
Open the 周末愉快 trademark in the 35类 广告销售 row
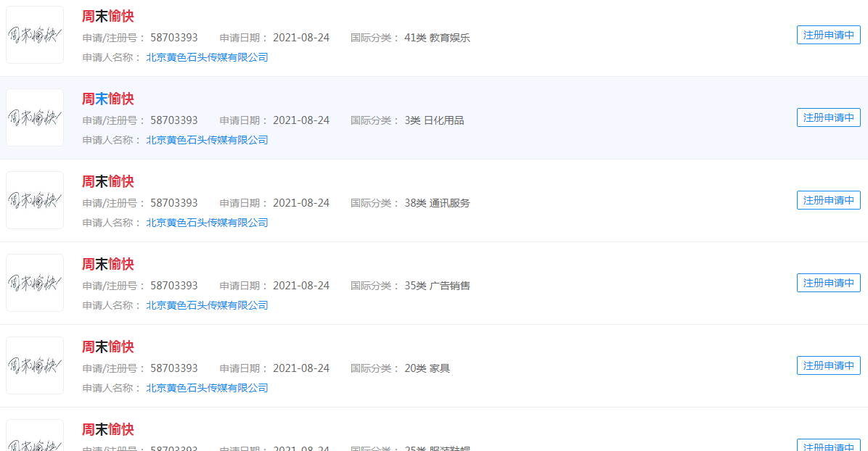tap(107, 264)
